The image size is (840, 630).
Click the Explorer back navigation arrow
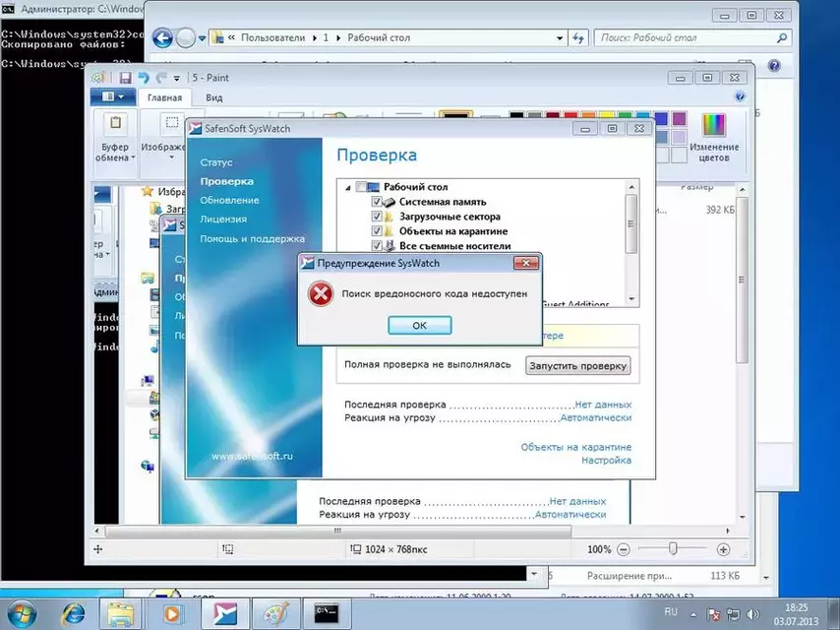tap(162, 38)
